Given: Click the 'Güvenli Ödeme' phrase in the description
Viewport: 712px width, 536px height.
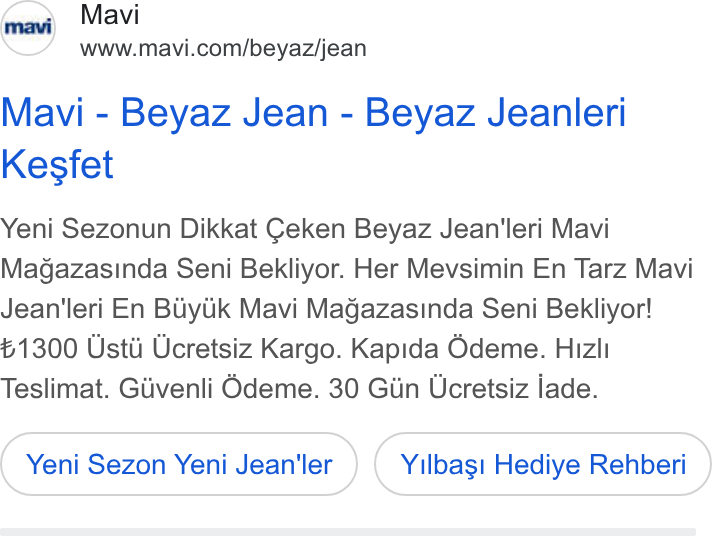Looking at the screenshot, I should (219, 389).
